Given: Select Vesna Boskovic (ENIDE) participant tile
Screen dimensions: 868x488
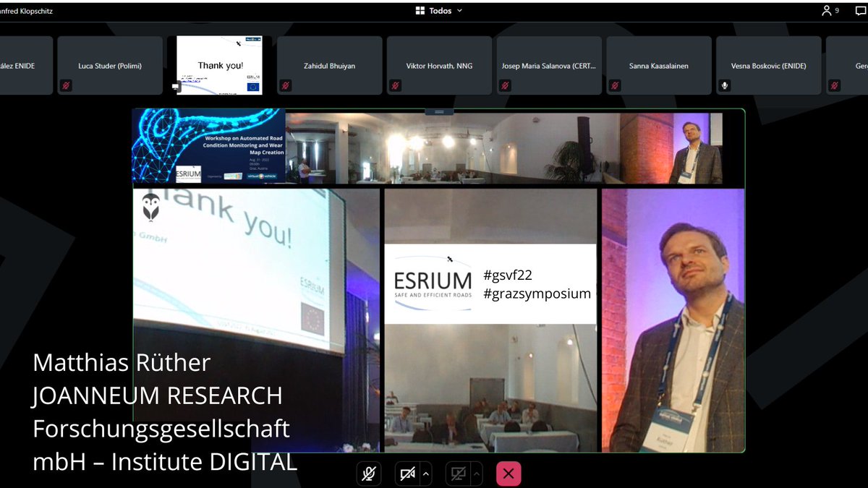Looking at the screenshot, I should pos(769,66).
